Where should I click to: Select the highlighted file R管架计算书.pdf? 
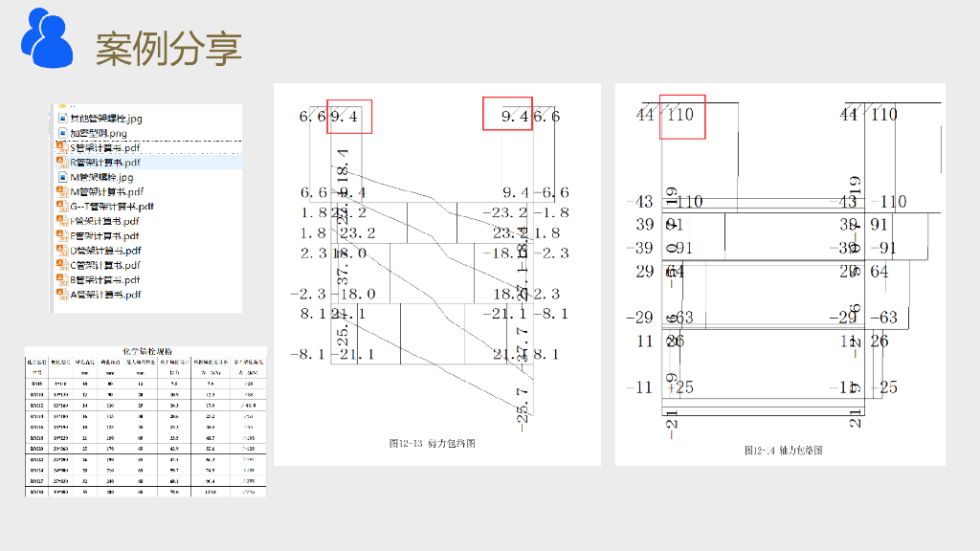pos(148,163)
